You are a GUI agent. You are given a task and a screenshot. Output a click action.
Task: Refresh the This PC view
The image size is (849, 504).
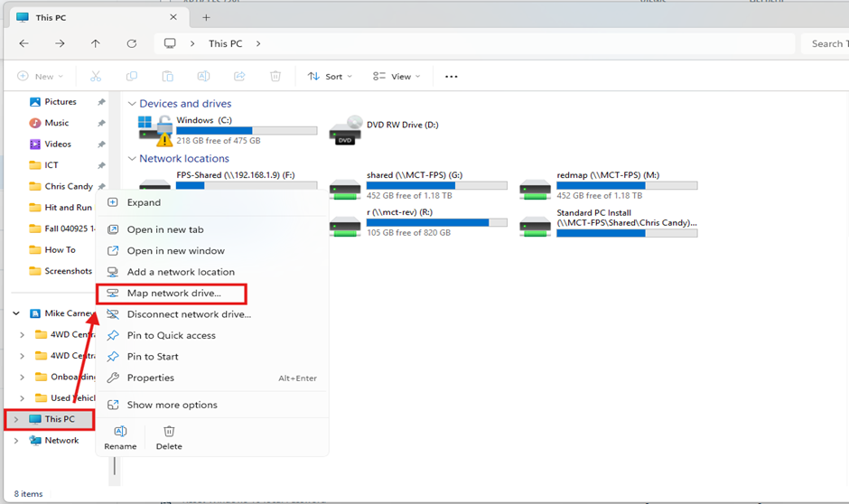pyautogui.click(x=132, y=43)
